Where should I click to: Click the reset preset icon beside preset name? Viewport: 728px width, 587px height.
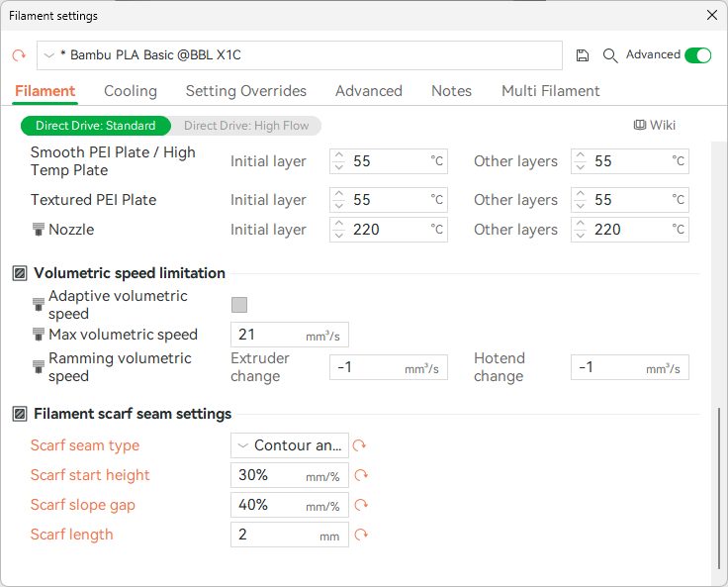[x=19, y=55]
